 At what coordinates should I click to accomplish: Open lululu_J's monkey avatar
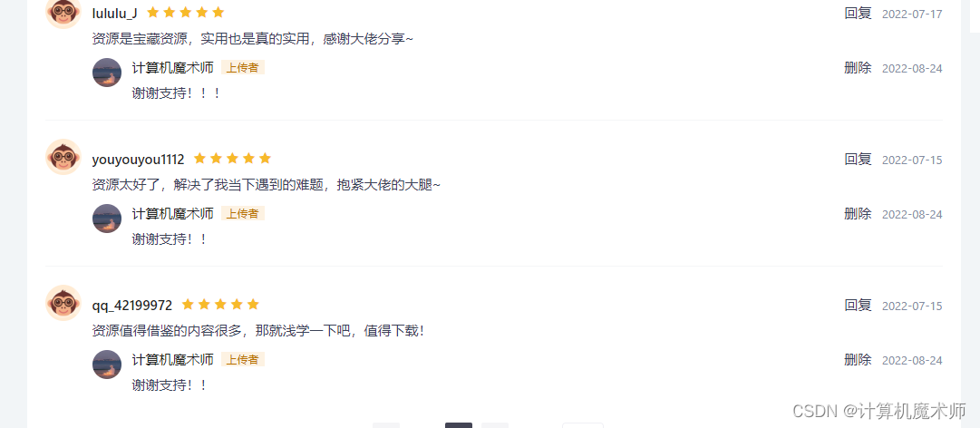click(x=63, y=11)
